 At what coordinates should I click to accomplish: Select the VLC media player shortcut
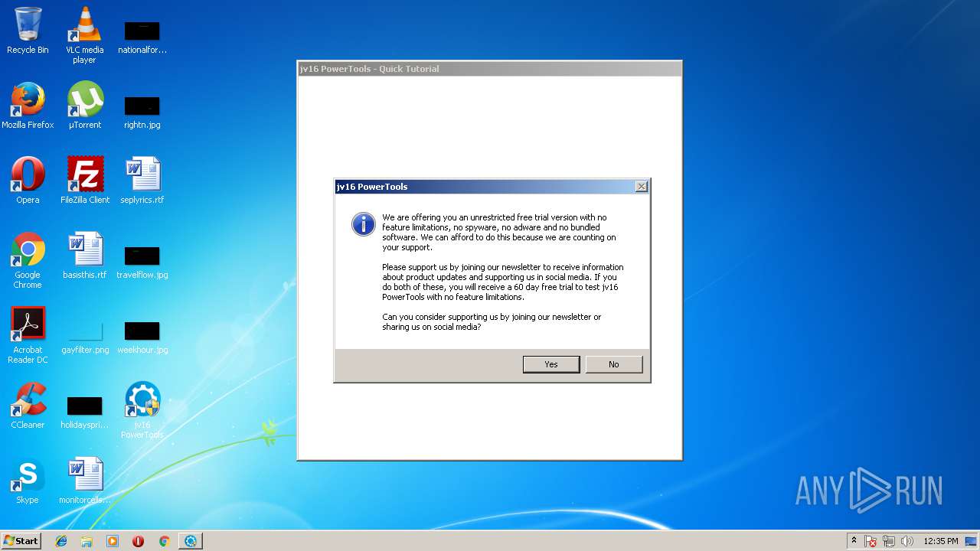tap(85, 35)
